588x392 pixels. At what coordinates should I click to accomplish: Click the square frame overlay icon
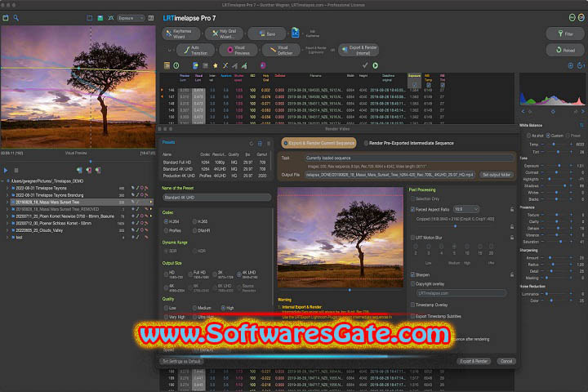[x=89, y=18]
